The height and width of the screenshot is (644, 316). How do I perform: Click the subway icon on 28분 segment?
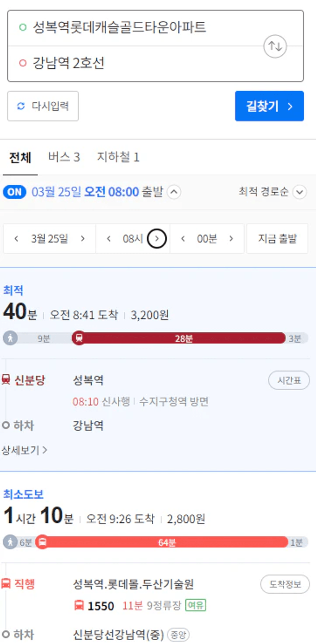[79, 338]
